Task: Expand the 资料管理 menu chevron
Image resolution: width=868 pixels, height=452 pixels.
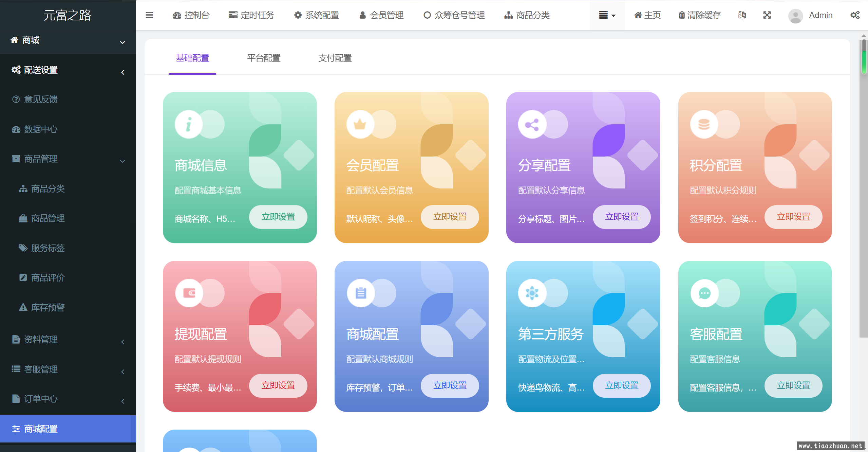Action: (x=123, y=342)
